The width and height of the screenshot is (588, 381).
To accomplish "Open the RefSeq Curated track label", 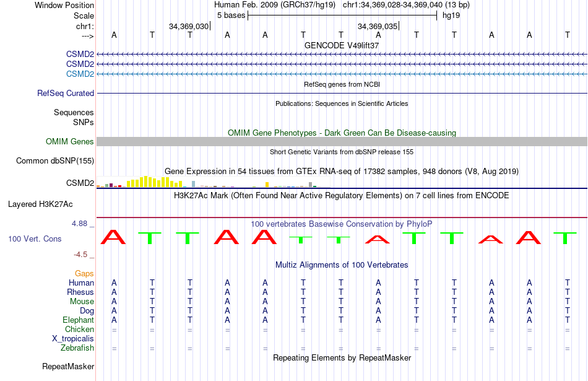I will pyautogui.click(x=66, y=93).
